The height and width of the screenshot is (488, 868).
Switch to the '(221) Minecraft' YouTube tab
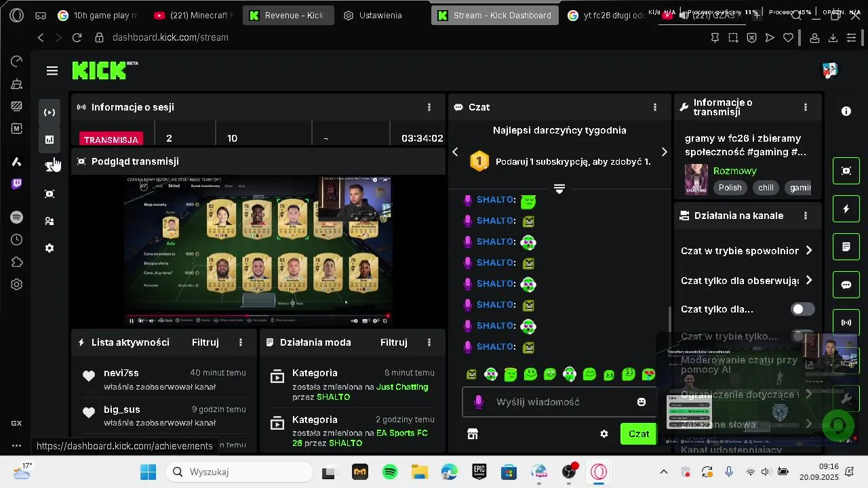[195, 15]
